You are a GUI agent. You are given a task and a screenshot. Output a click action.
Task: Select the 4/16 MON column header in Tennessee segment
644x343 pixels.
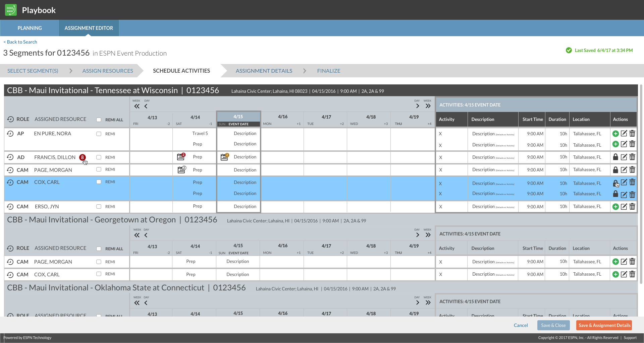(x=283, y=120)
